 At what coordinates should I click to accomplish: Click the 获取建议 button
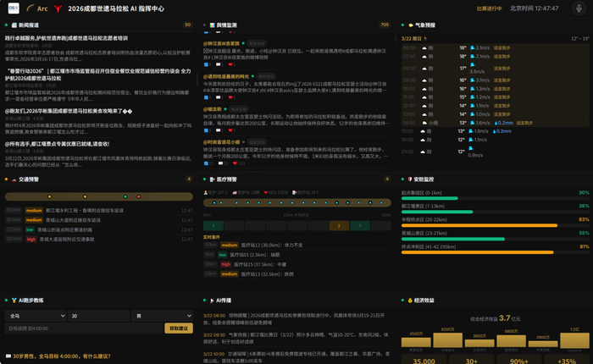[179, 328]
